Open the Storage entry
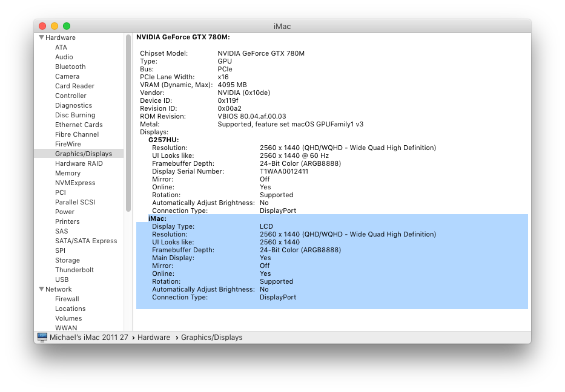Viewport: 565px width, 392px height. (67, 260)
